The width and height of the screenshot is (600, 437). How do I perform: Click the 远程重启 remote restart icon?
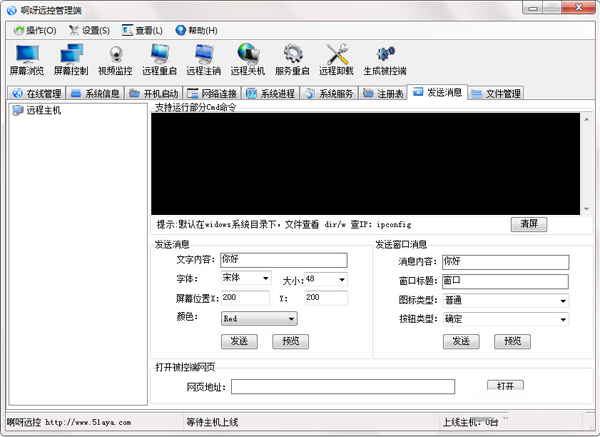click(x=160, y=59)
